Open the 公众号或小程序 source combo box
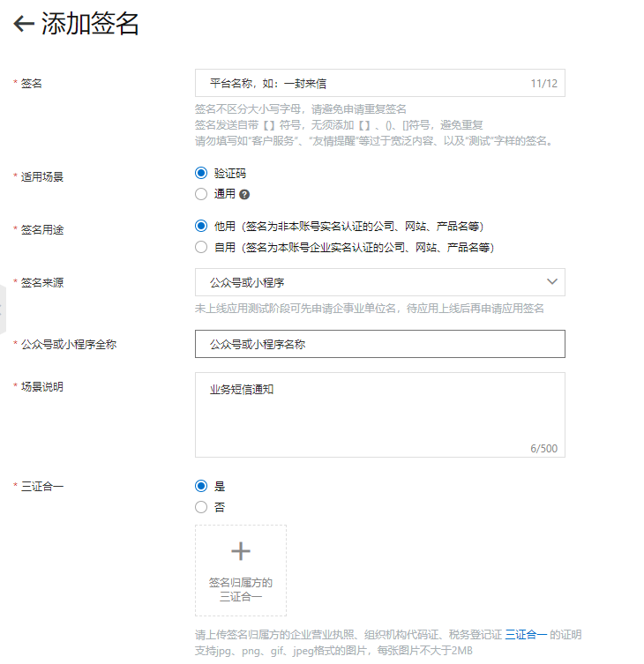The image size is (644, 664). 379,282
